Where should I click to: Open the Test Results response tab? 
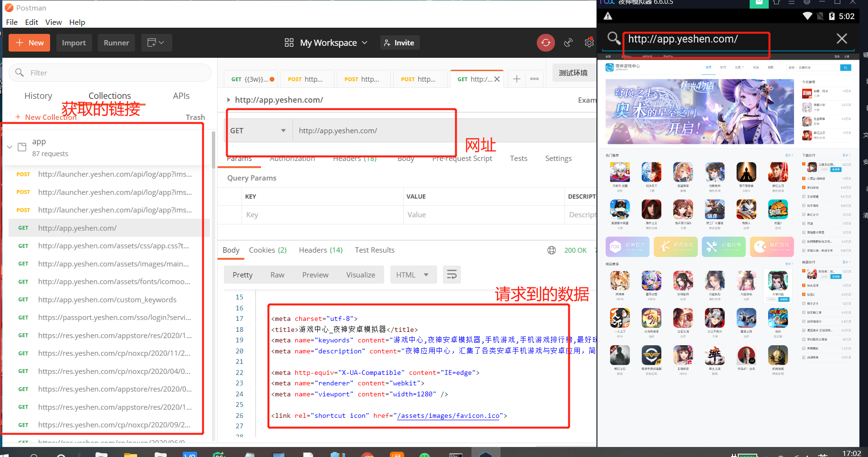(375, 250)
